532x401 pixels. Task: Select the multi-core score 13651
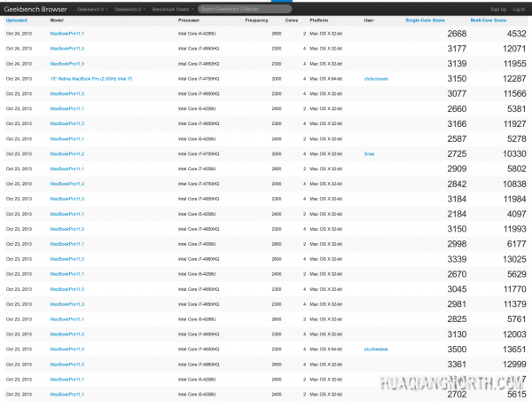coord(514,350)
